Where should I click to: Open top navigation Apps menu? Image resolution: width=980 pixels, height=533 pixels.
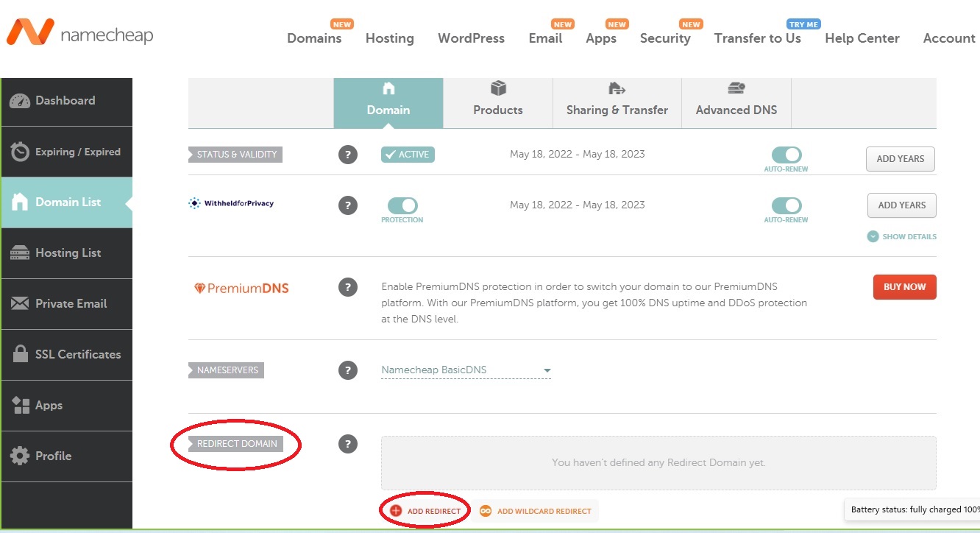(601, 38)
